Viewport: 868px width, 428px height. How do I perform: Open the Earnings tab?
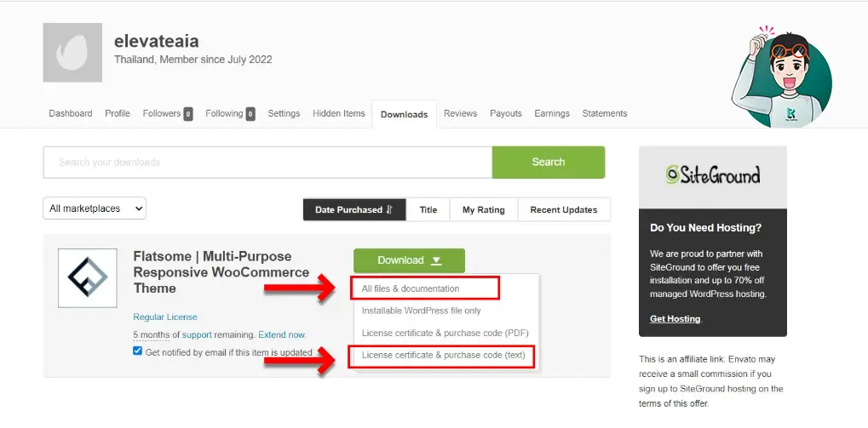[x=552, y=113]
